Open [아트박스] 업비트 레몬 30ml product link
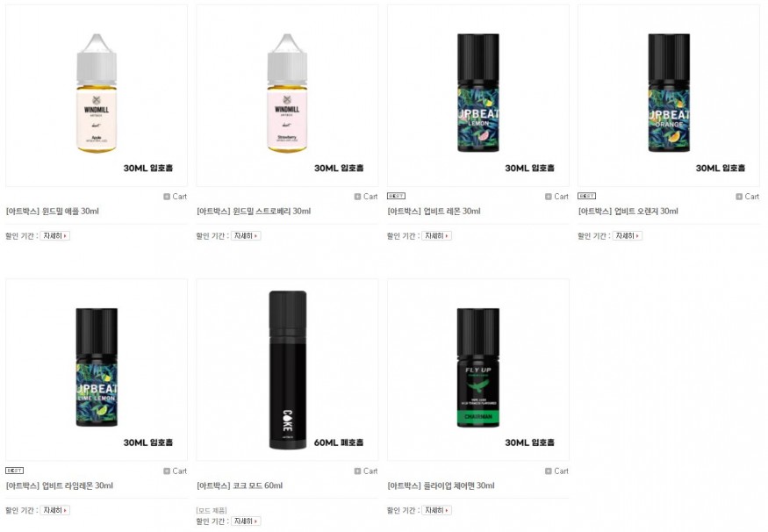The height and width of the screenshot is (532, 768). click(434, 212)
